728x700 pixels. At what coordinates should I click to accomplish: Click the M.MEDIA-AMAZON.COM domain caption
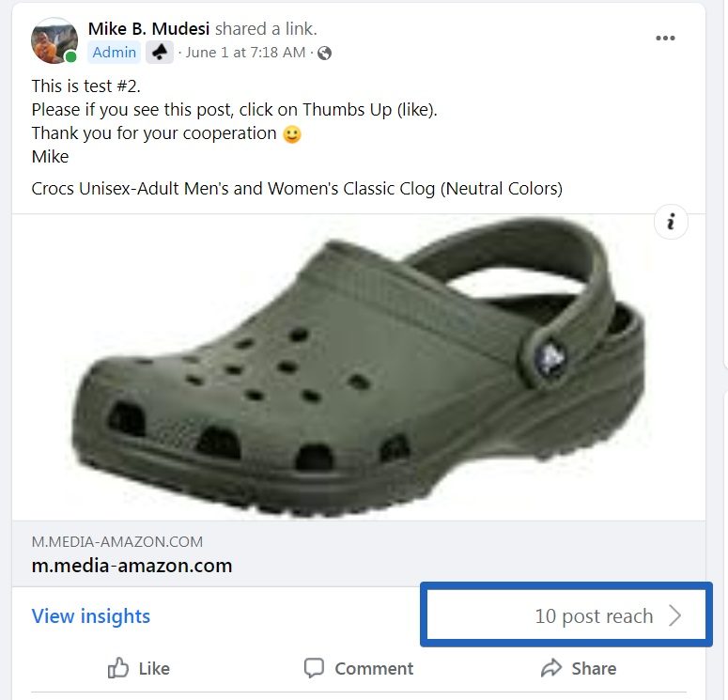click(x=117, y=541)
